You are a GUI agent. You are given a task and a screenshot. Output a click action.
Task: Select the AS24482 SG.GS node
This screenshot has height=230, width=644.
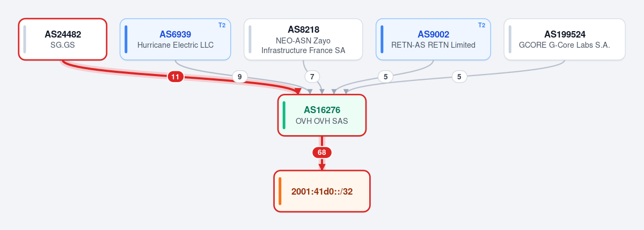tap(63, 39)
